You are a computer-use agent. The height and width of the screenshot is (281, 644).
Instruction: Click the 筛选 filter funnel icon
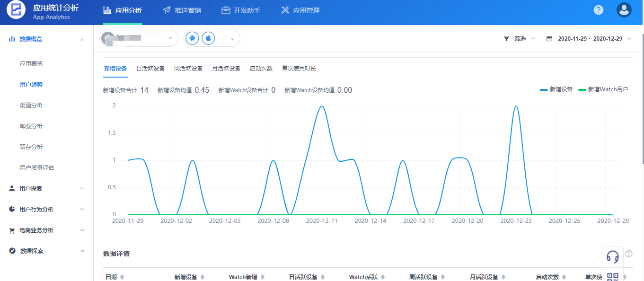tap(507, 39)
